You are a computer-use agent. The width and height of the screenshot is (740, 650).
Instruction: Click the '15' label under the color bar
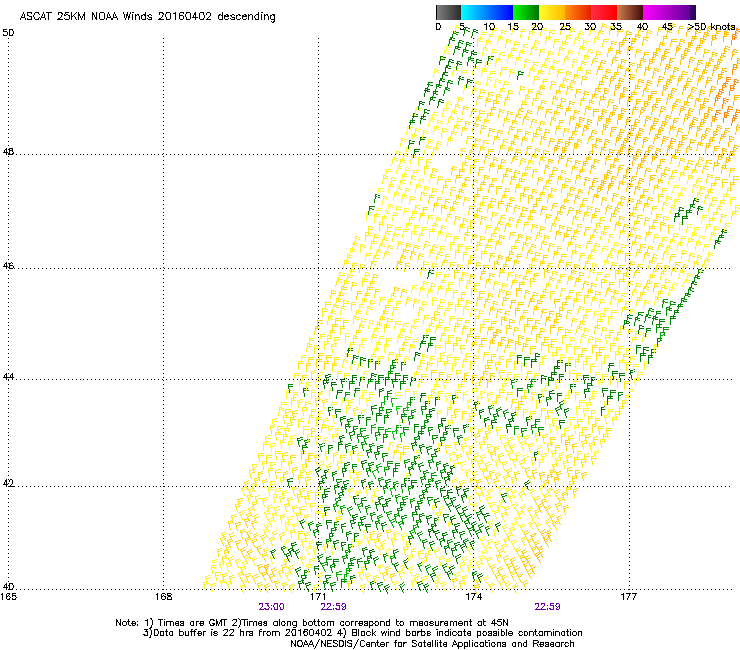[x=513, y=27]
